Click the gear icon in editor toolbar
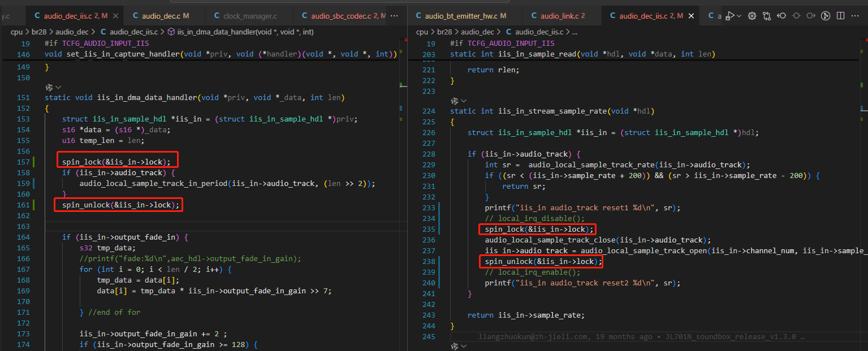868x351 pixels. point(752,16)
